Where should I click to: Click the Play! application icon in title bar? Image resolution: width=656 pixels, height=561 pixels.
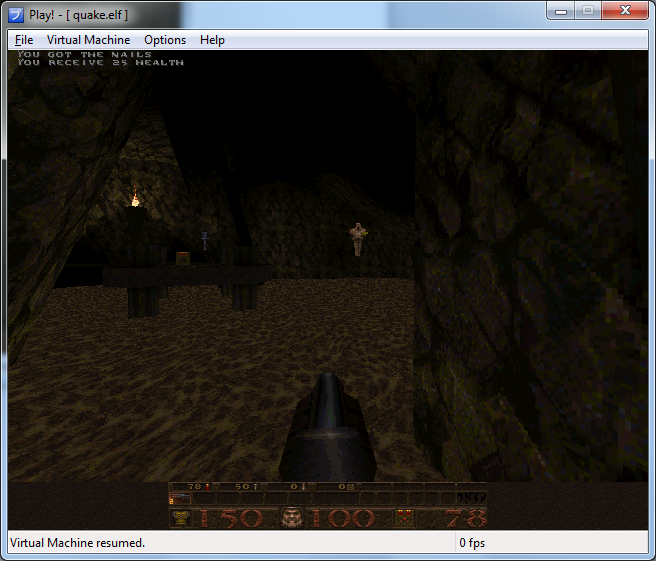pos(16,15)
